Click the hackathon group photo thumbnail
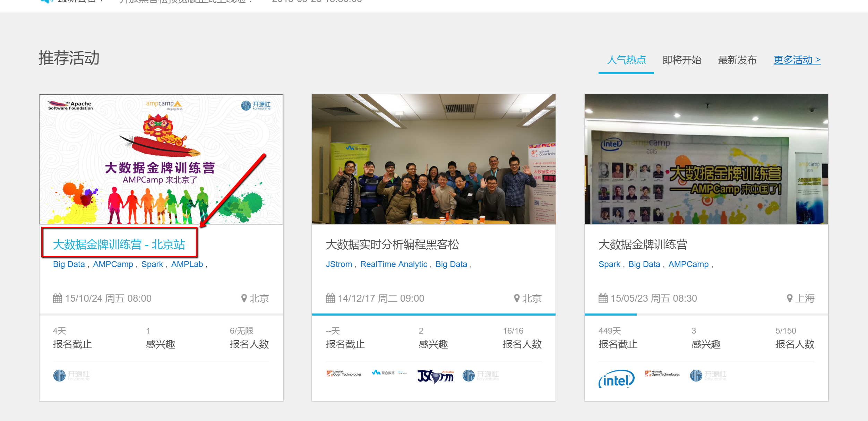 pos(433,159)
